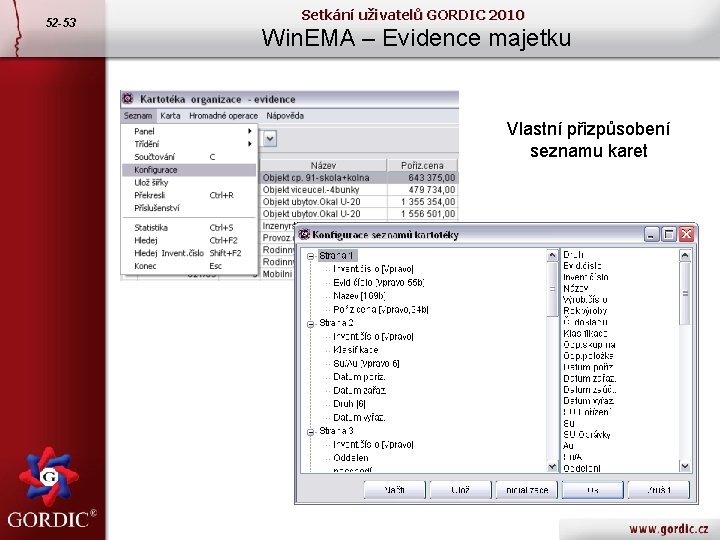
Task: Select Název [109b] tree item
Action: 359,296
